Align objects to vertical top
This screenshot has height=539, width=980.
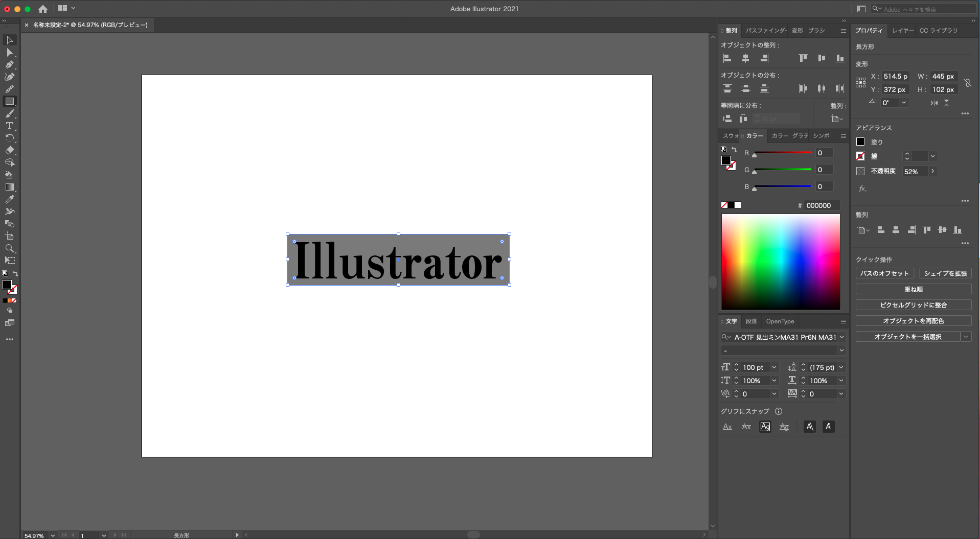coord(803,58)
